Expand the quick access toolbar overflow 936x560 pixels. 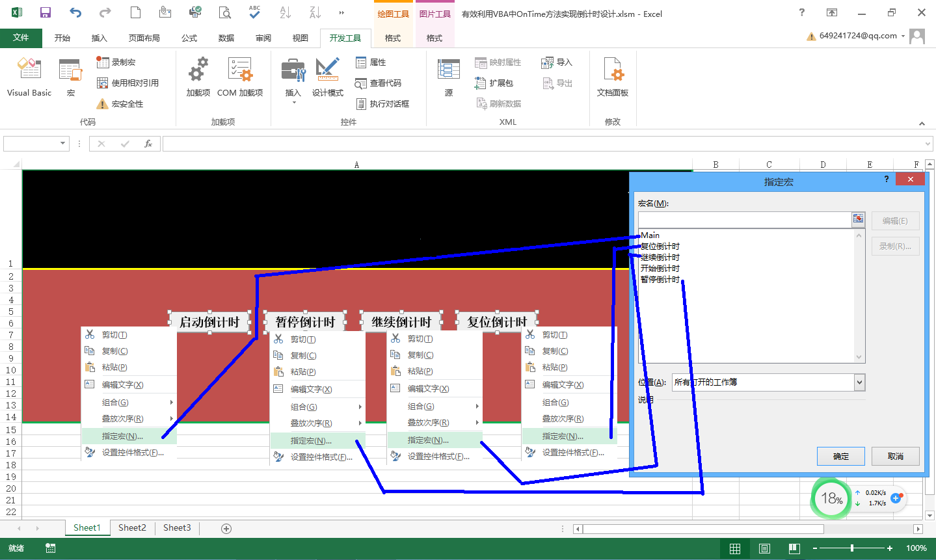pyautogui.click(x=341, y=12)
